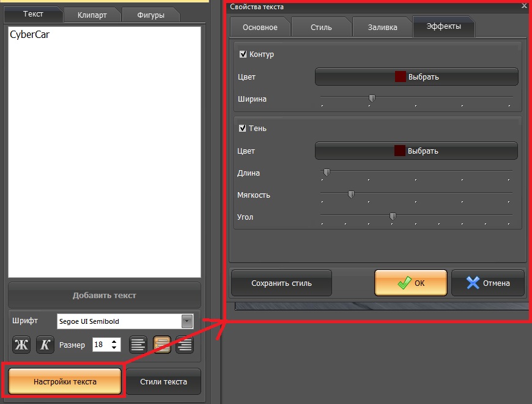Click the Мягкость softness slider handle

click(351, 194)
